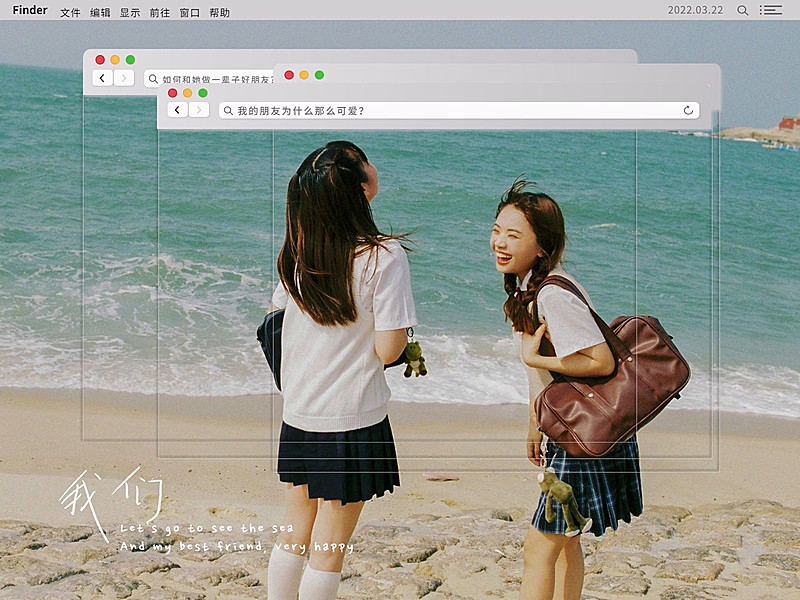Viewport: 800px width, 600px height.
Task: Click the back arrow on the 如何和她 window
Action: tap(103, 78)
